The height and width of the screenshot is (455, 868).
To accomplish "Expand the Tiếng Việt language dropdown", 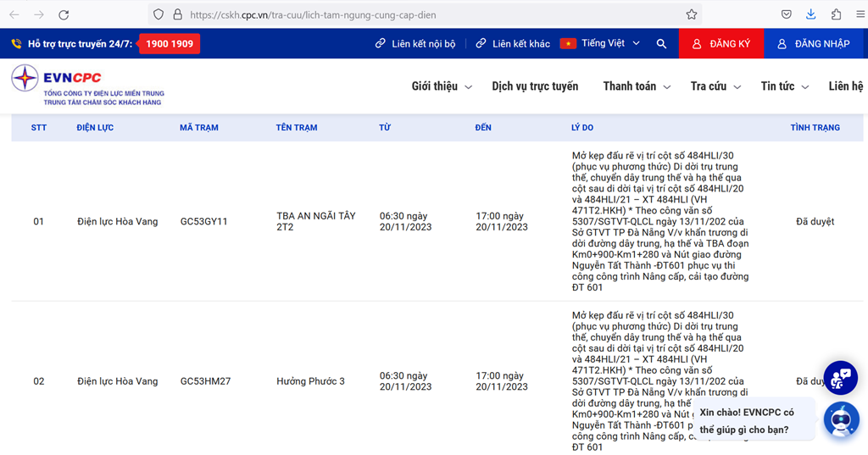I will tap(600, 43).
